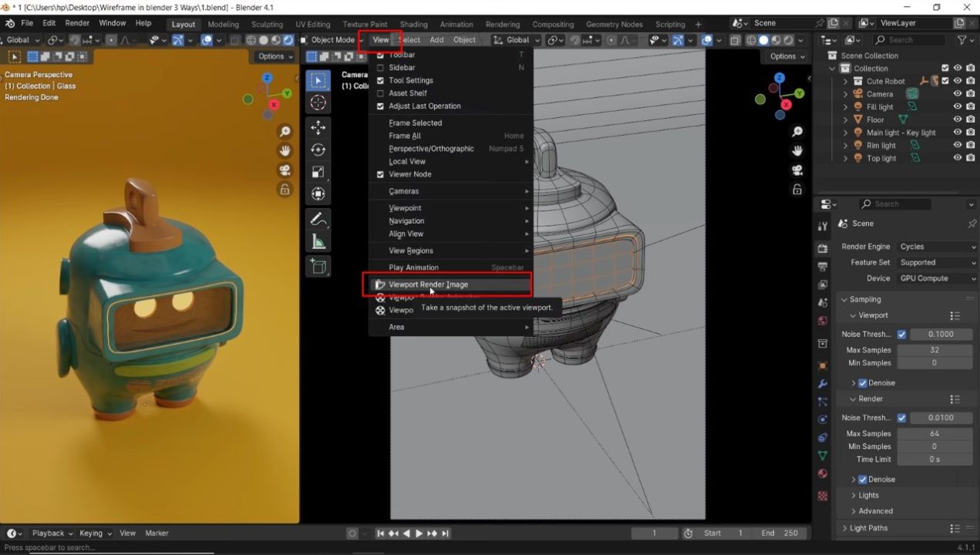Screen dimensions: 980x555
Task: Expand the Light Paths panel
Action: tap(868, 528)
